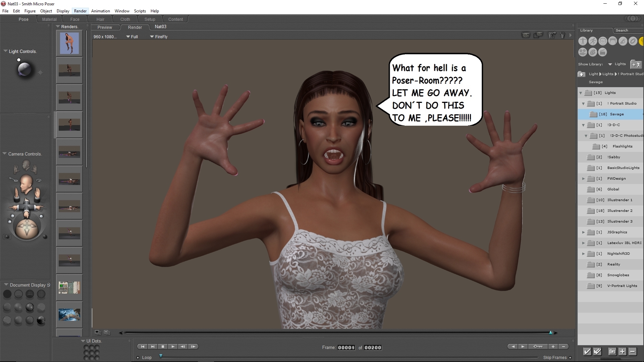Open the Animation menu
The height and width of the screenshot is (362, 644).
pyautogui.click(x=100, y=11)
